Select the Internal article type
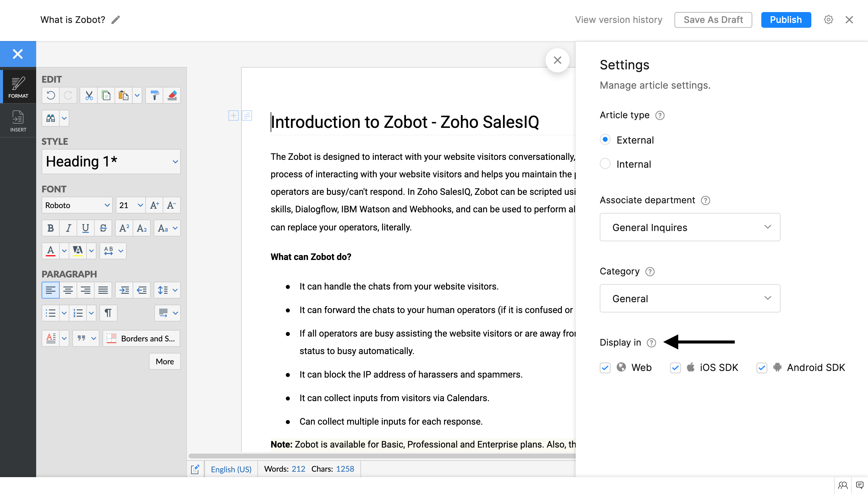 pos(605,164)
